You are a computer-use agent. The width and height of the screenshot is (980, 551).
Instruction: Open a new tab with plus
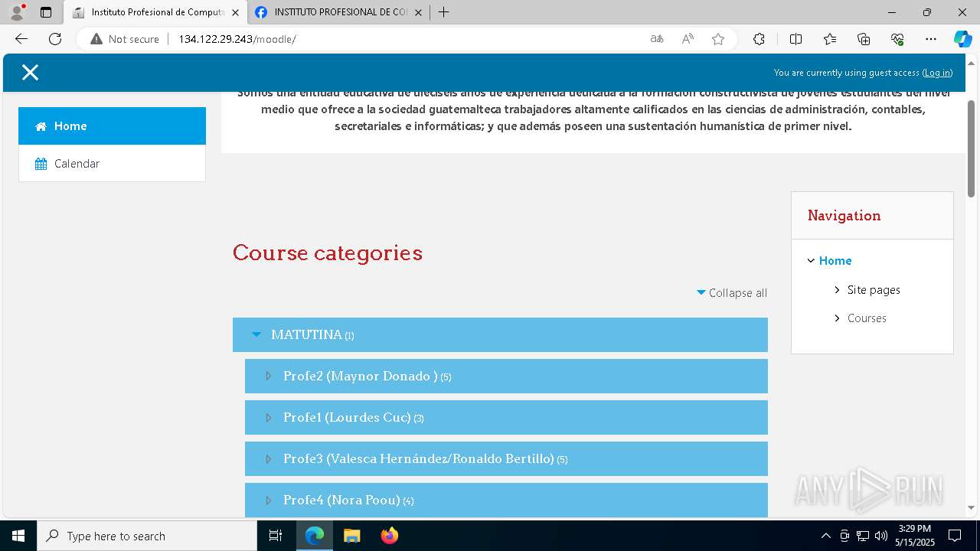point(443,12)
